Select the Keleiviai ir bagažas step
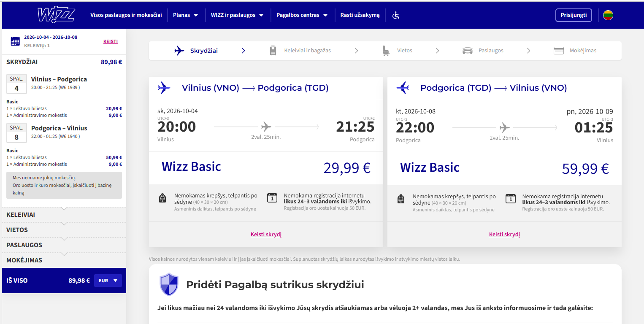 [300, 51]
